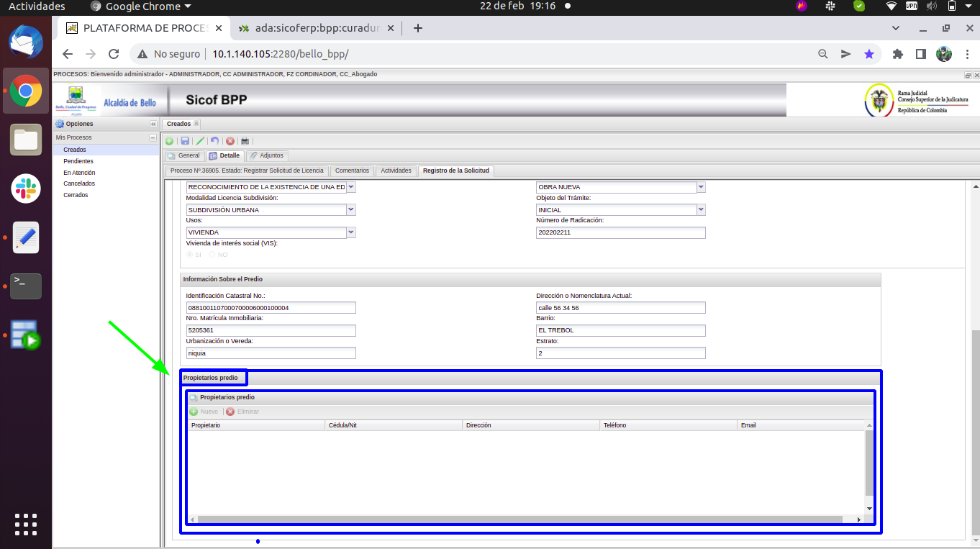Open the Usos dropdown showing VIVIENDA
Image resolution: width=980 pixels, height=549 pixels.
(351, 232)
